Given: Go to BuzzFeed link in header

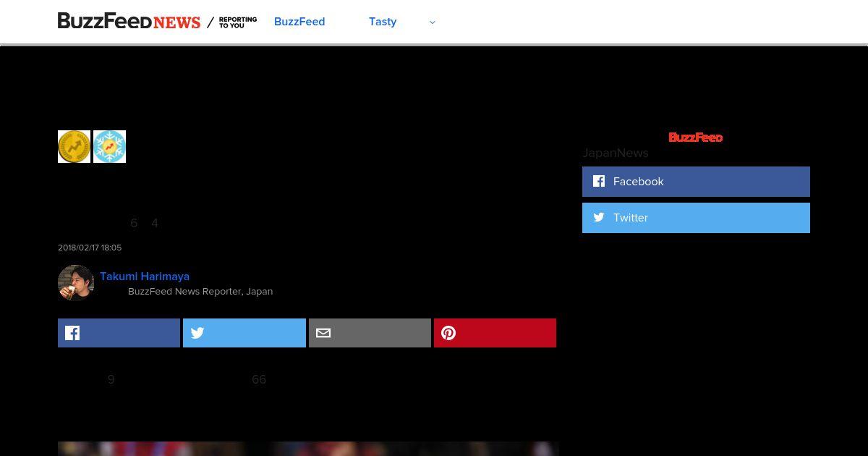Looking at the screenshot, I should click(x=299, y=22).
